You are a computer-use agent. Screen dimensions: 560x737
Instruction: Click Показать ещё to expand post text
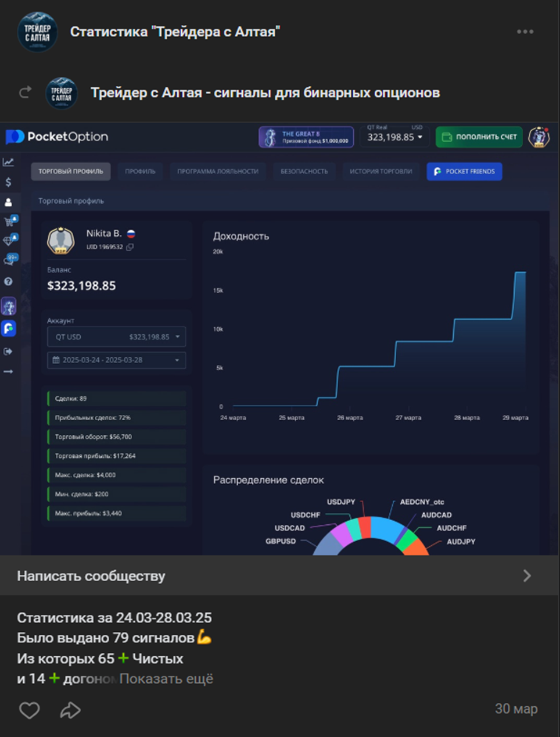(166, 679)
